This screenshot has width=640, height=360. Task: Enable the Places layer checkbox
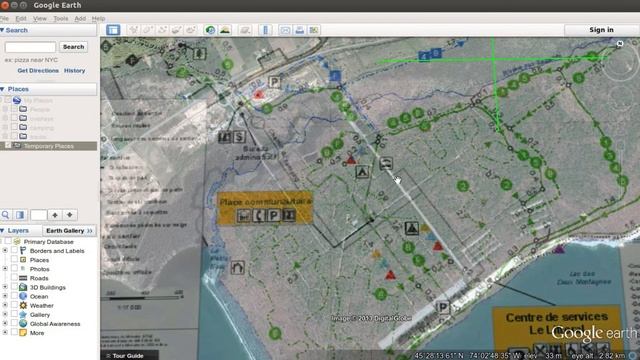[14, 260]
